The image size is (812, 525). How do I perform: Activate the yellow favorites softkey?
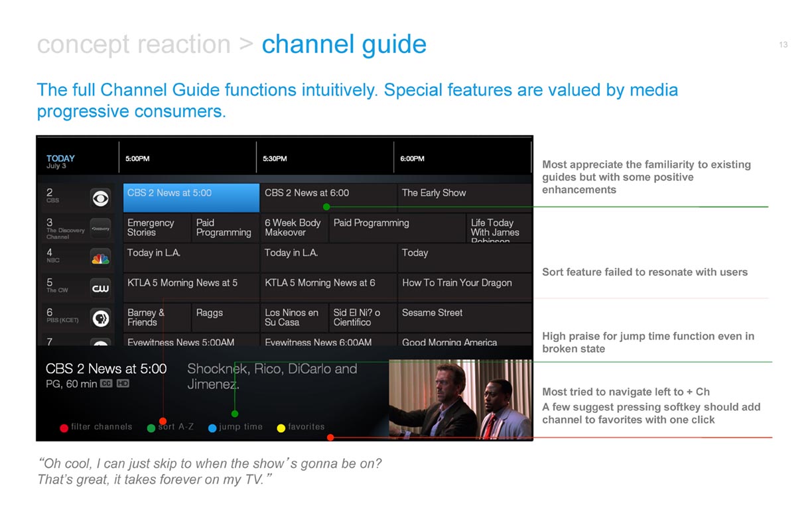(301, 428)
